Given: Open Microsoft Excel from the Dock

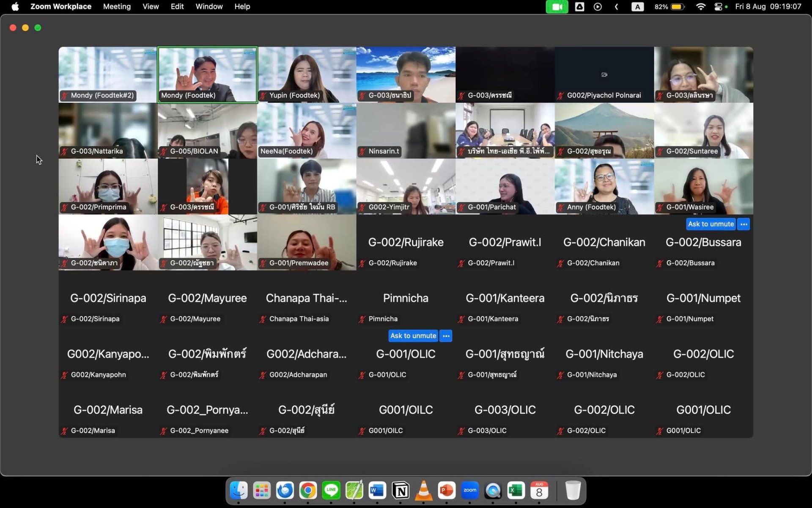Looking at the screenshot, I should point(516,491).
